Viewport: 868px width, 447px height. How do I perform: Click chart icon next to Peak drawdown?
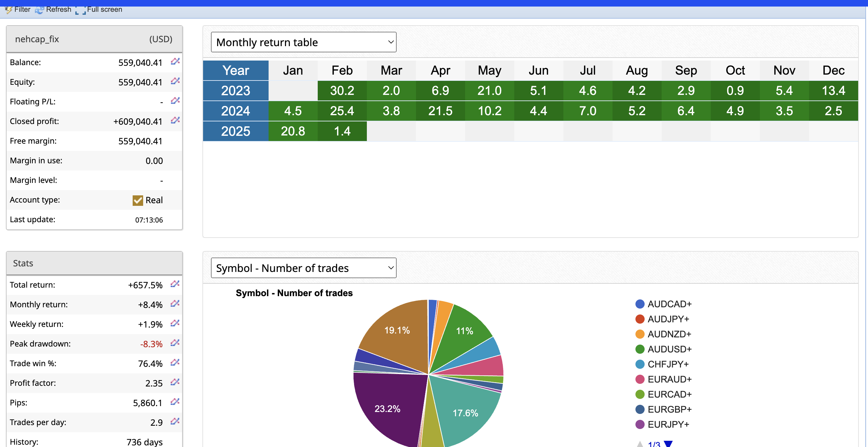coord(175,343)
